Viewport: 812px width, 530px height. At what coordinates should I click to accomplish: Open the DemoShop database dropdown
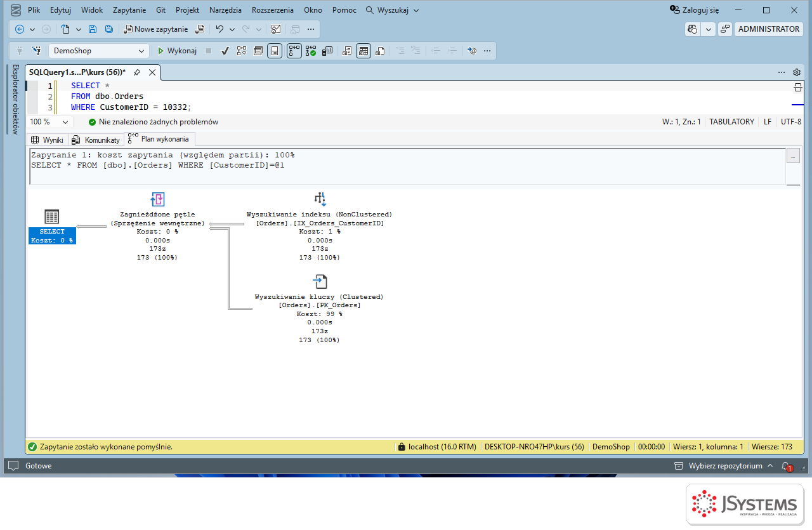pyautogui.click(x=98, y=51)
